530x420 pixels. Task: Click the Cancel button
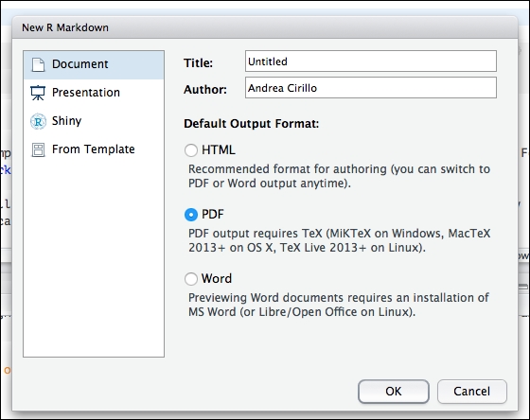pos(472,392)
